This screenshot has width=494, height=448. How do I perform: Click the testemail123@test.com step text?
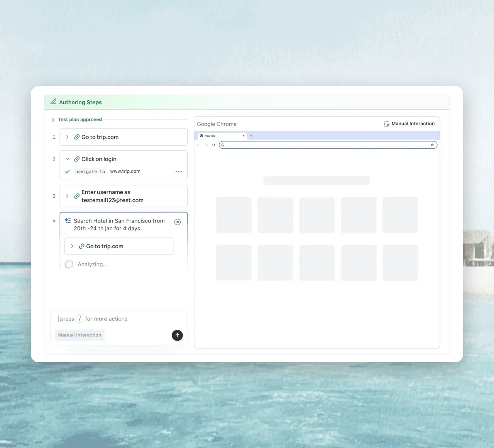[x=113, y=200]
